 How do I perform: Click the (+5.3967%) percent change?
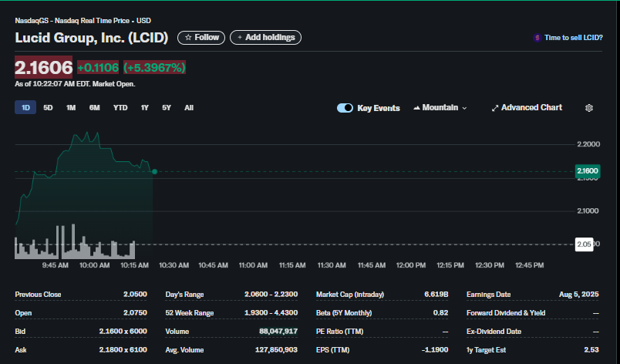click(x=154, y=68)
